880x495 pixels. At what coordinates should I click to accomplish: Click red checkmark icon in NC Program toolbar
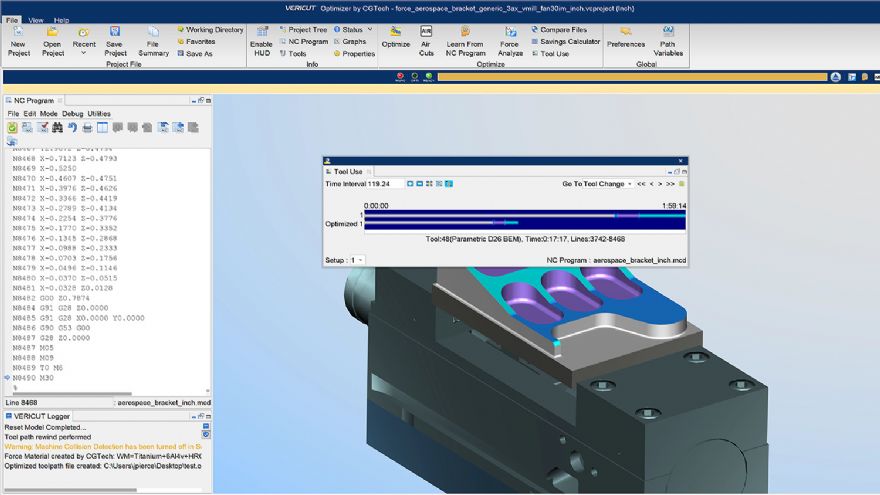click(x=43, y=128)
